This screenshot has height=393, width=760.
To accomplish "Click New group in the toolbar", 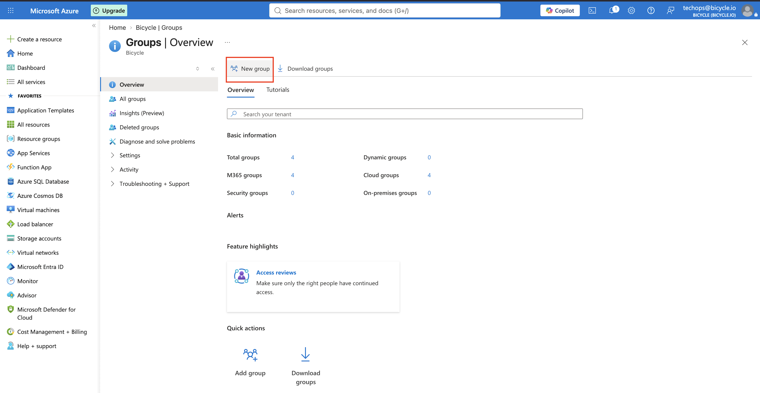I will pos(250,69).
